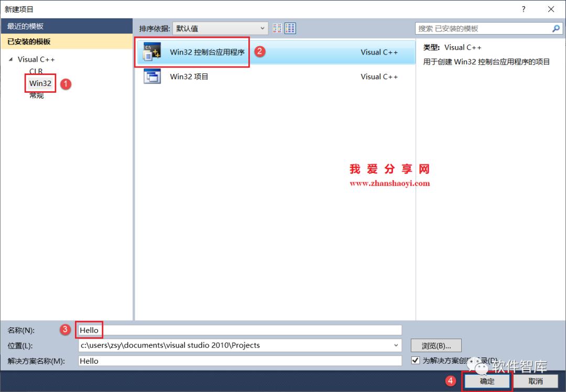Click 取消 button
This screenshot has height=392, width=566.
coord(536,381)
